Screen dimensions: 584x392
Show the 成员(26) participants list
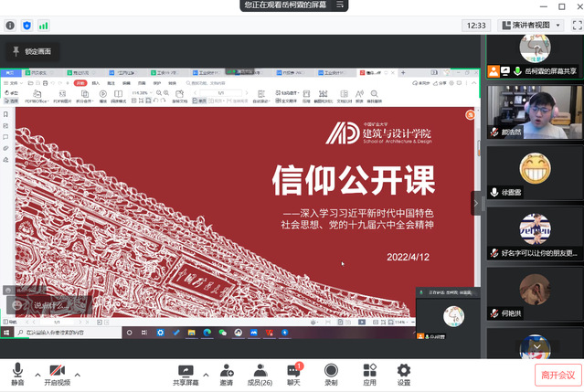pyautogui.click(x=260, y=374)
